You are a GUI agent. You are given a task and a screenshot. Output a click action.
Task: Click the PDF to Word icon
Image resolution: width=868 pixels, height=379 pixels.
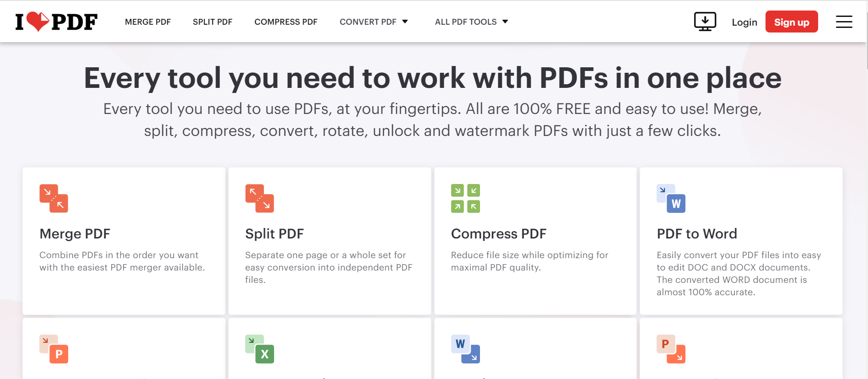click(x=671, y=198)
